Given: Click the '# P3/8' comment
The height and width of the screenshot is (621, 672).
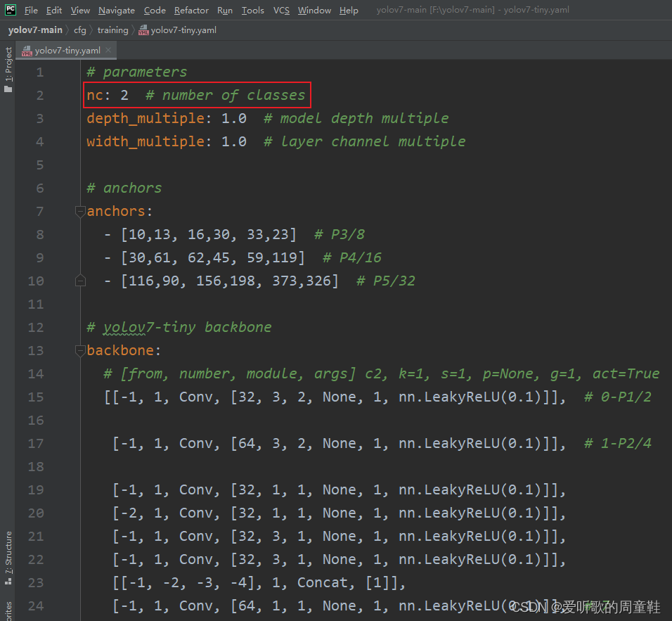Looking at the screenshot, I should (x=340, y=235).
